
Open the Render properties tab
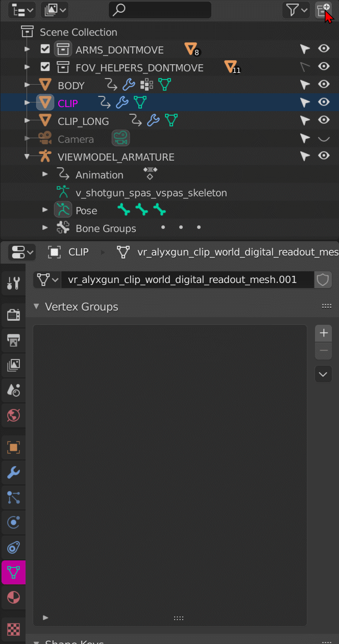pyautogui.click(x=13, y=315)
